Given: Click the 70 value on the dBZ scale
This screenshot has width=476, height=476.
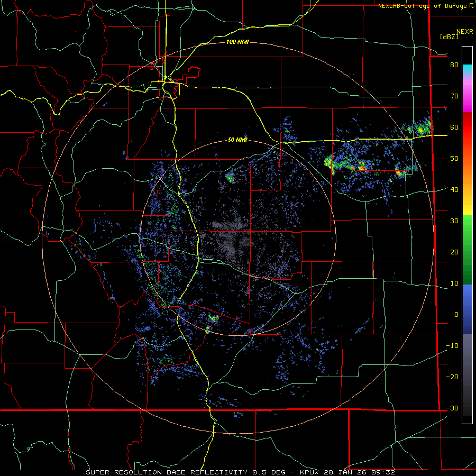Looking at the screenshot, I should pyautogui.click(x=454, y=96).
